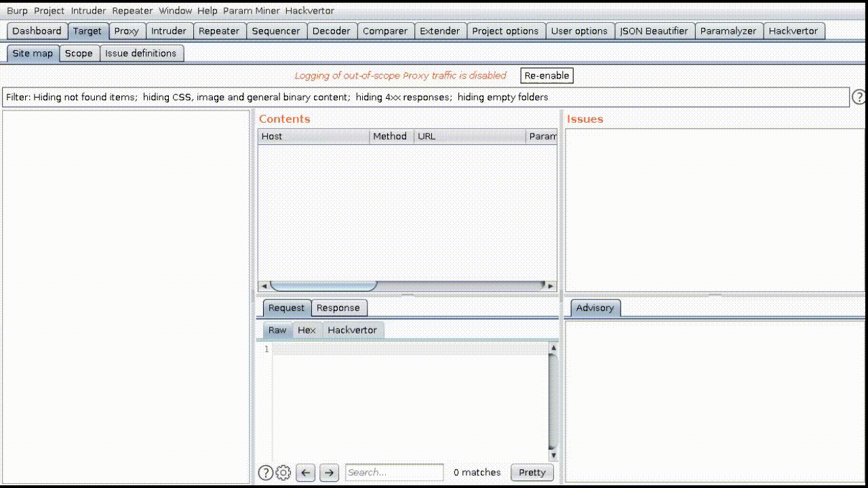This screenshot has height=488, width=868.
Task: Select the Request tab
Action: point(286,308)
